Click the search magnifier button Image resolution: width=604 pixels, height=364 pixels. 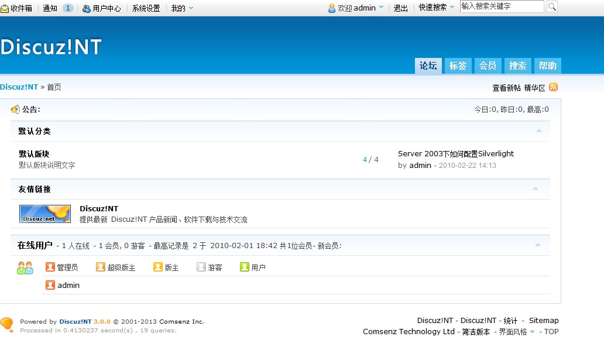coord(552,6)
